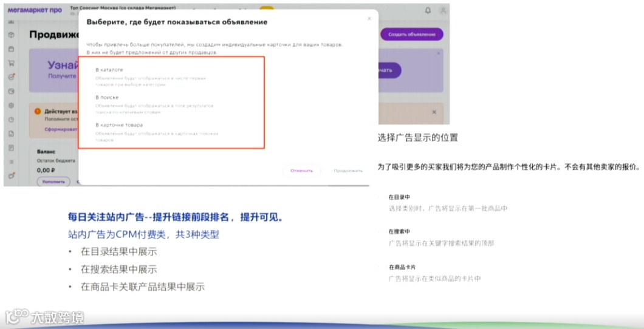Screen dimensions: 644x329
Task: Select the В каталоге placement option
Action: [x=109, y=70]
